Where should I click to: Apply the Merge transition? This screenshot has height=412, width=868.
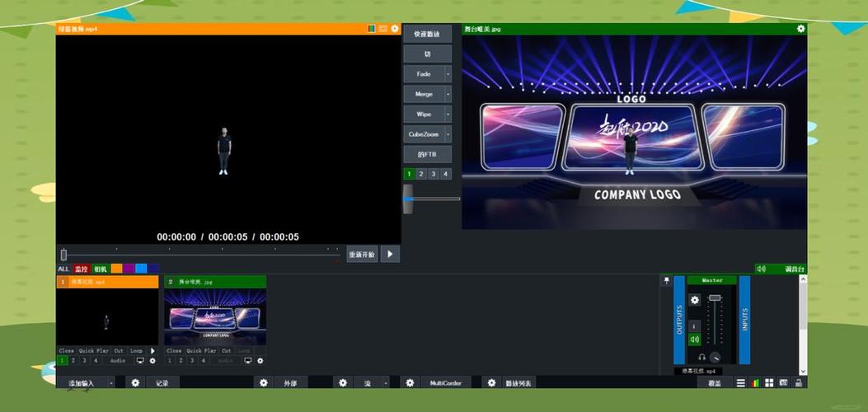coord(424,94)
